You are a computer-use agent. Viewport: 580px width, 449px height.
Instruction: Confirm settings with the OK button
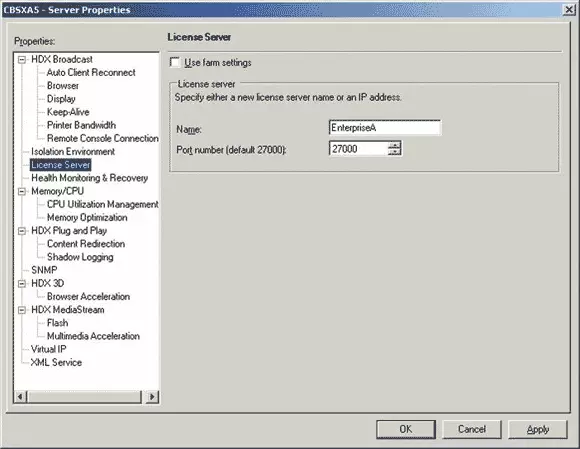point(406,429)
